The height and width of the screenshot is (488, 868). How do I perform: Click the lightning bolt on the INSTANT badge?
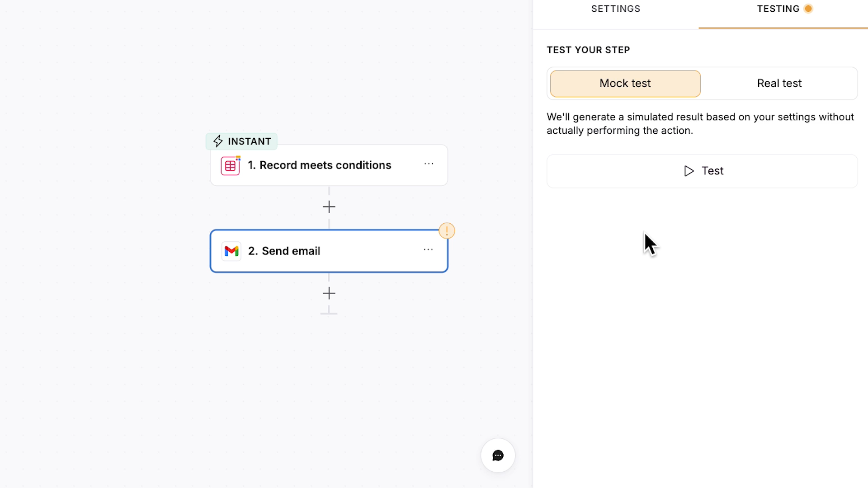coord(218,141)
